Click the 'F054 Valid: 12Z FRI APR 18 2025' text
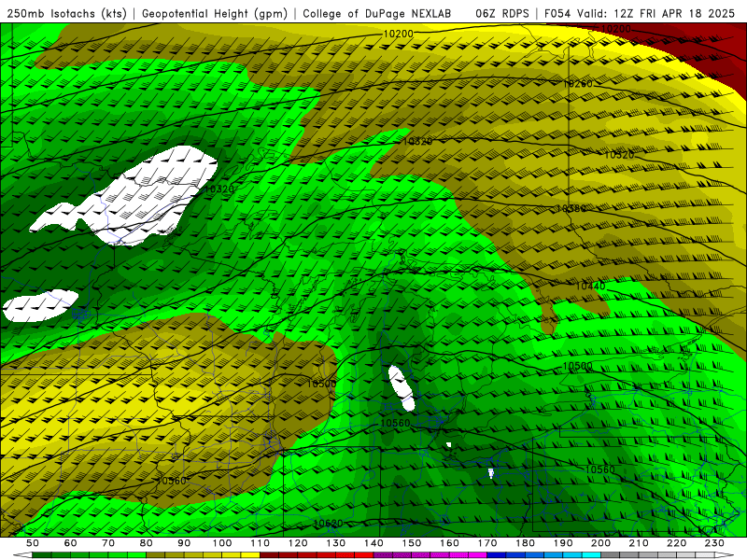 [640, 14]
